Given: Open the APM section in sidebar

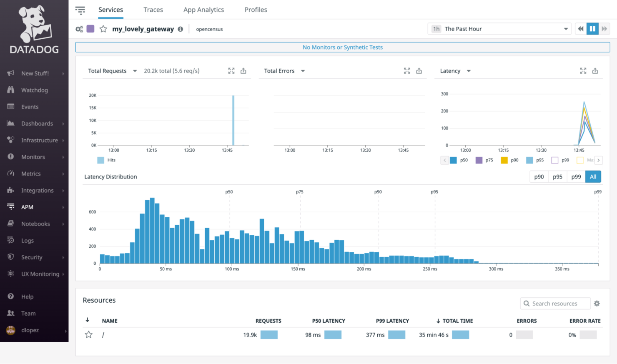Looking at the screenshot, I should tap(27, 207).
